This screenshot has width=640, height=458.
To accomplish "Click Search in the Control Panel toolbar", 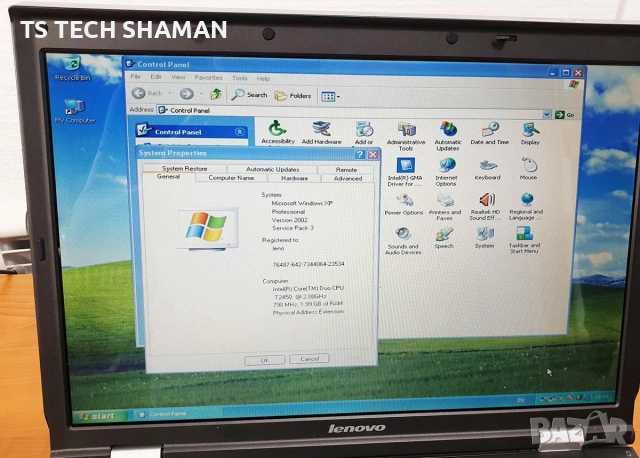I will [249, 95].
